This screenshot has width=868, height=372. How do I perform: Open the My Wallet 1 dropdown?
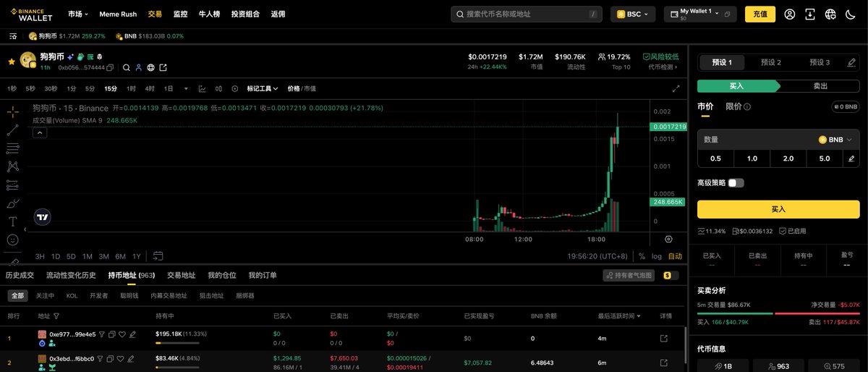[x=700, y=14]
